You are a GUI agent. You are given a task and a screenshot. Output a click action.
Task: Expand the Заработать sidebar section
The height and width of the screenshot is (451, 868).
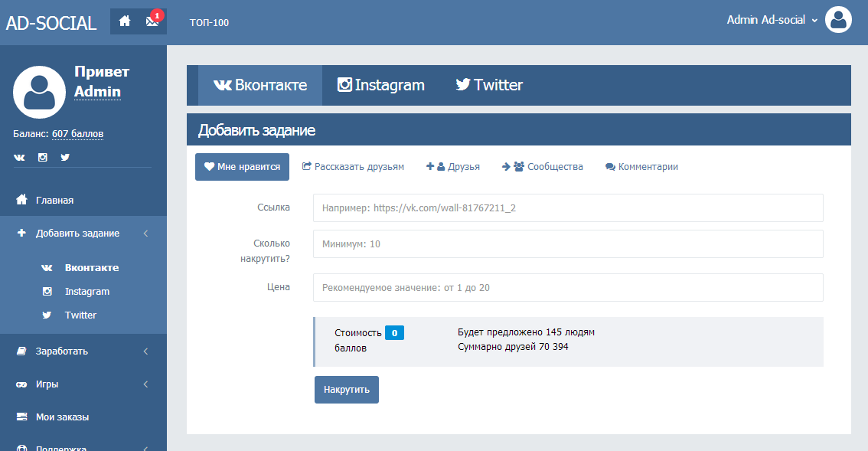(x=83, y=351)
